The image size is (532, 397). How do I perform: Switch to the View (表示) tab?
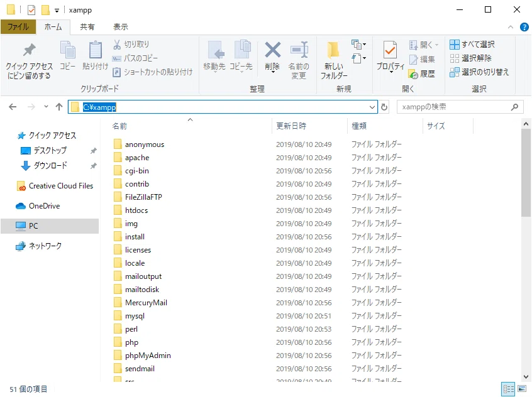(121, 27)
